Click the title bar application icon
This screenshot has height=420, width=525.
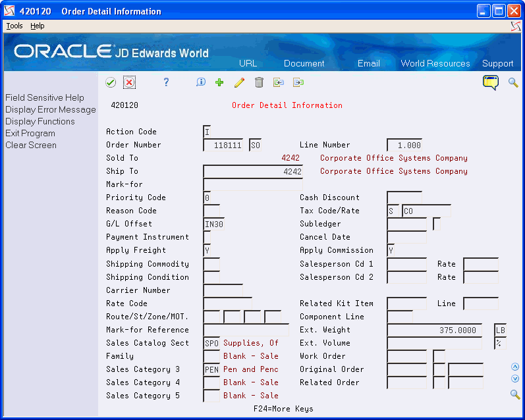pos(9,11)
